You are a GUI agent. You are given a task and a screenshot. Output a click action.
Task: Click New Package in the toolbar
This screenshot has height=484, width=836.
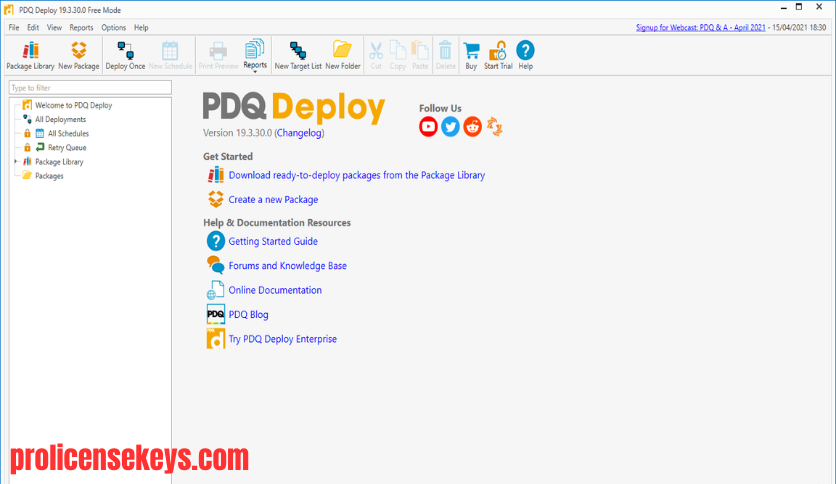[x=79, y=55]
